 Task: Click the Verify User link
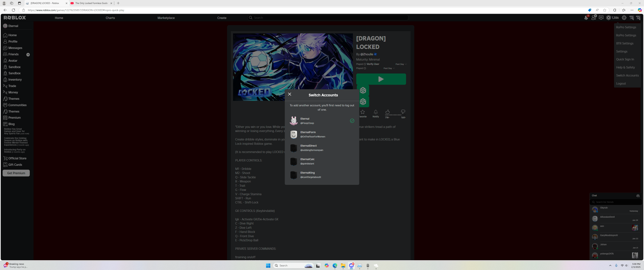[373, 64]
